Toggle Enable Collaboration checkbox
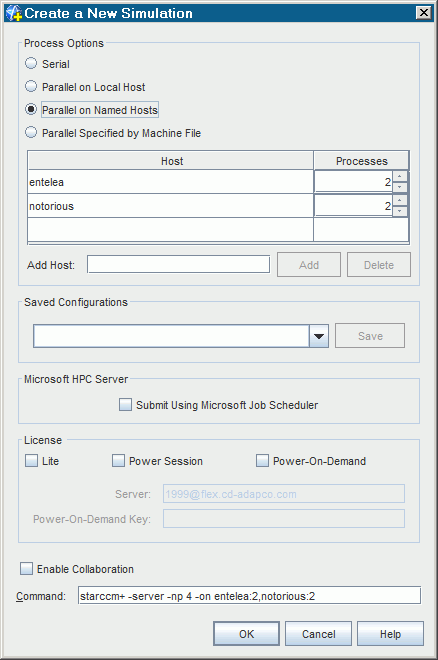 click(26, 569)
